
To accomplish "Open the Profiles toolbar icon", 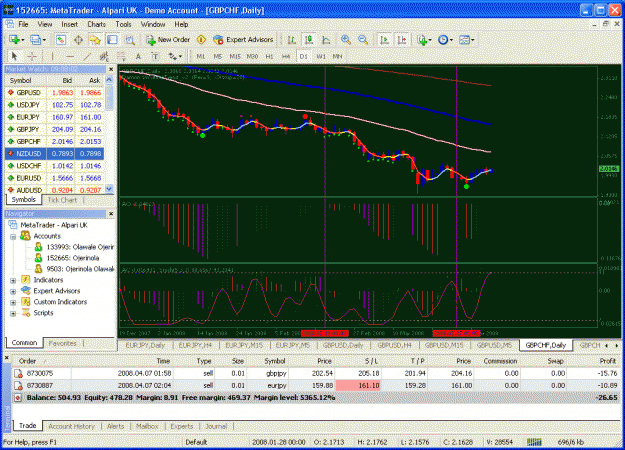I will pos(35,39).
